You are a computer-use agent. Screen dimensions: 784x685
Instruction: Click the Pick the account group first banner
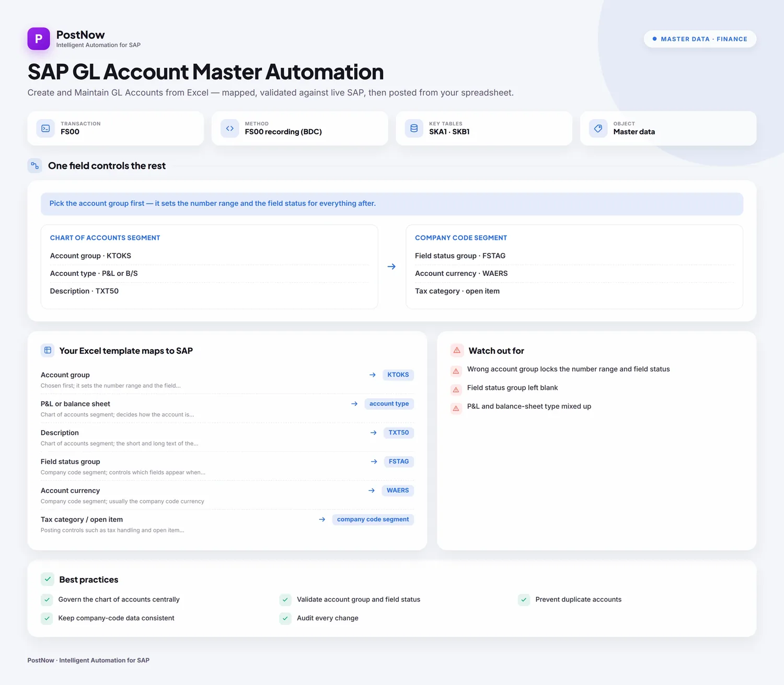(392, 204)
